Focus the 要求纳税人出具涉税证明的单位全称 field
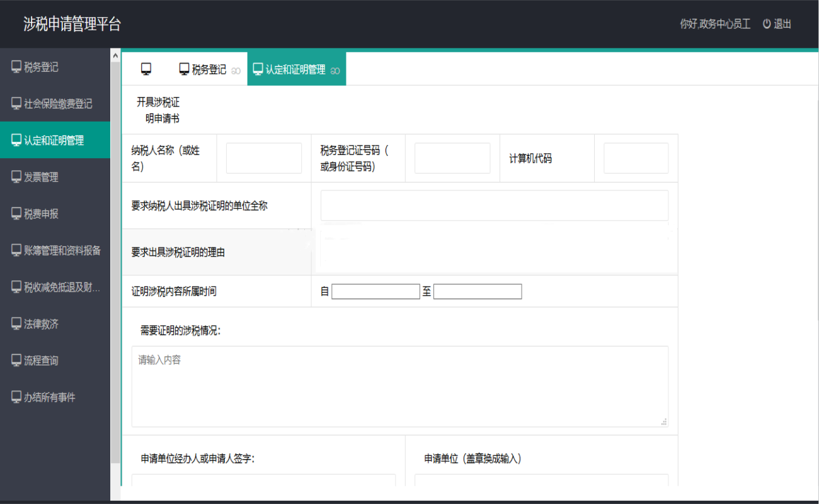819x504 pixels. pos(495,205)
